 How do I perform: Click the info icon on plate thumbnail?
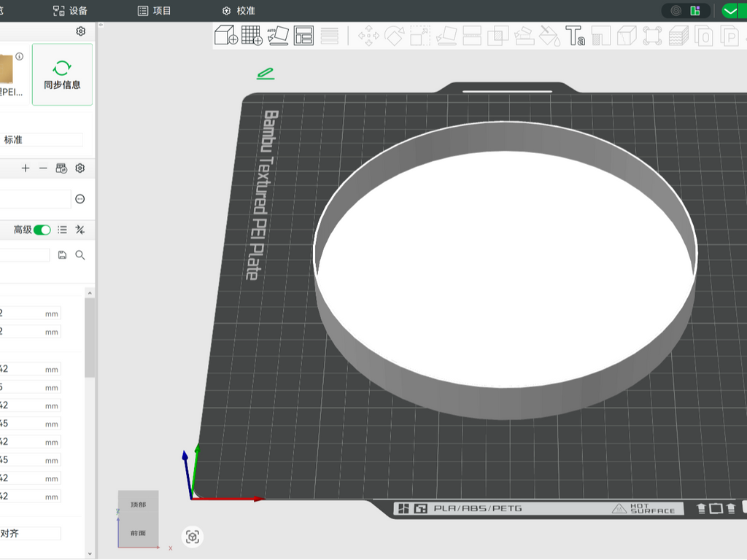point(20,56)
